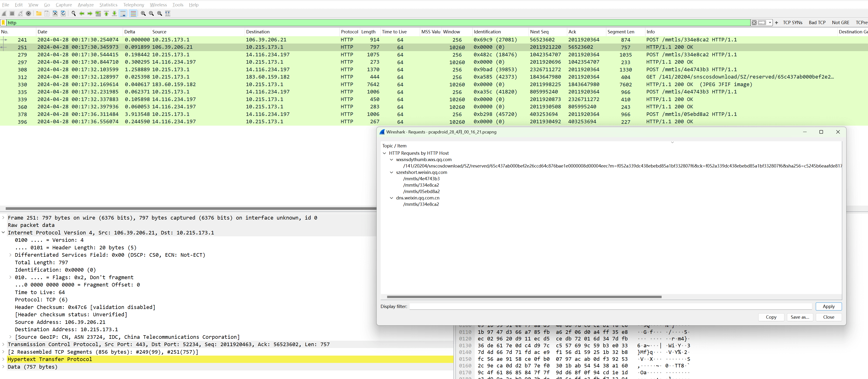Viewport: 868px width, 379px height.
Task: Open the Telephony menu
Action: pos(133,5)
